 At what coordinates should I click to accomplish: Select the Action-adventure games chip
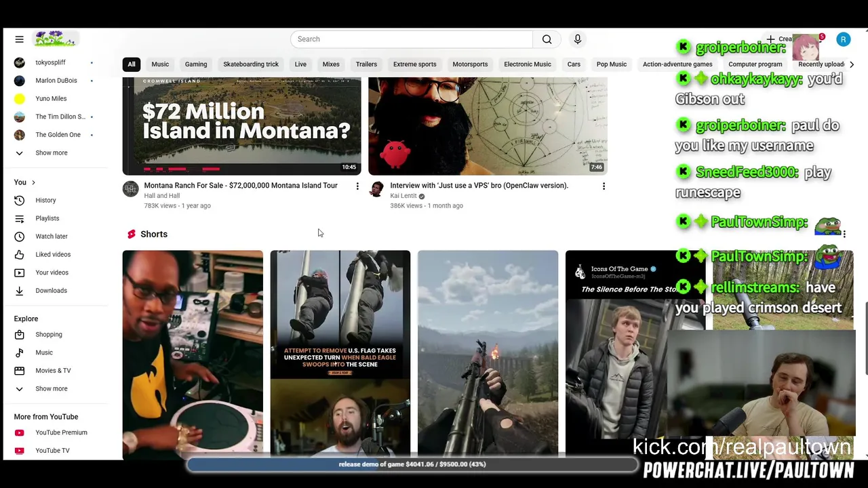coord(677,64)
